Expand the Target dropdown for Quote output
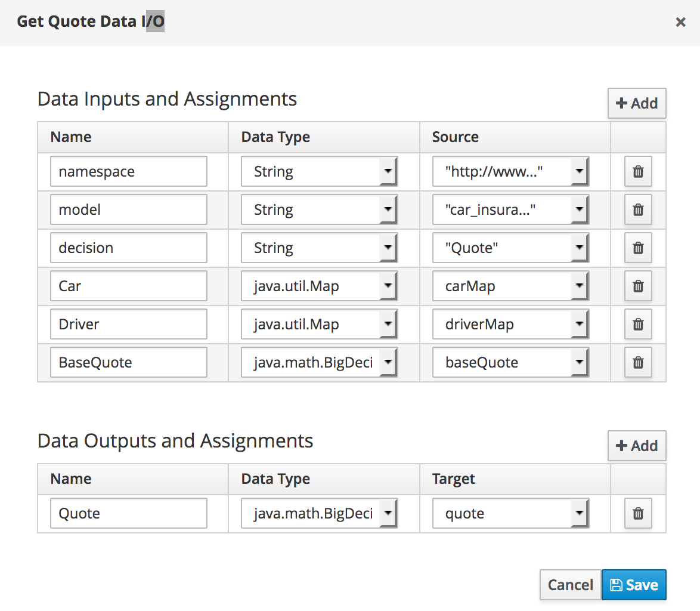Viewport: 700px width, 611px height. (x=580, y=513)
